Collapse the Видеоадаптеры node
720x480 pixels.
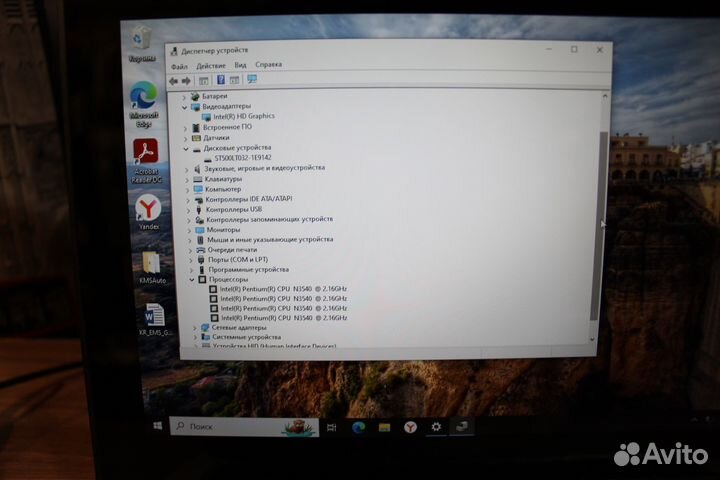coord(185,107)
